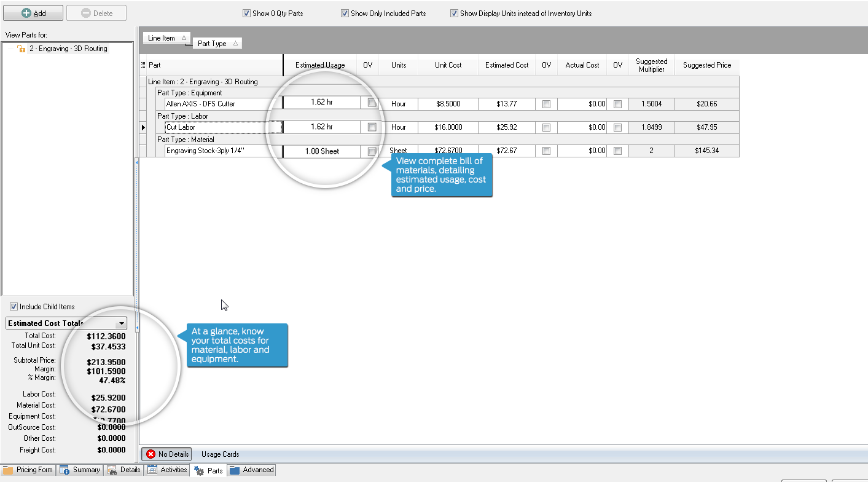Toggle sort on the Line Item grouping chip
Screen dimensions: 868x482
[166, 38]
